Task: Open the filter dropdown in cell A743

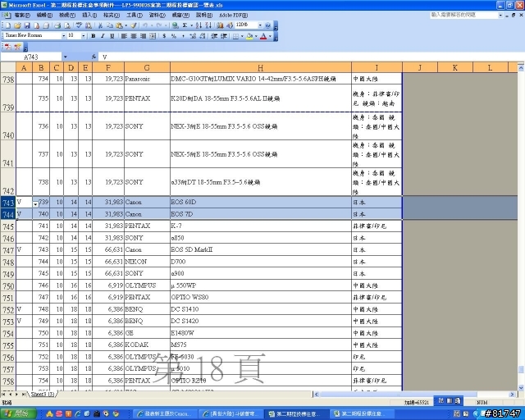Action: pyautogui.click(x=35, y=204)
